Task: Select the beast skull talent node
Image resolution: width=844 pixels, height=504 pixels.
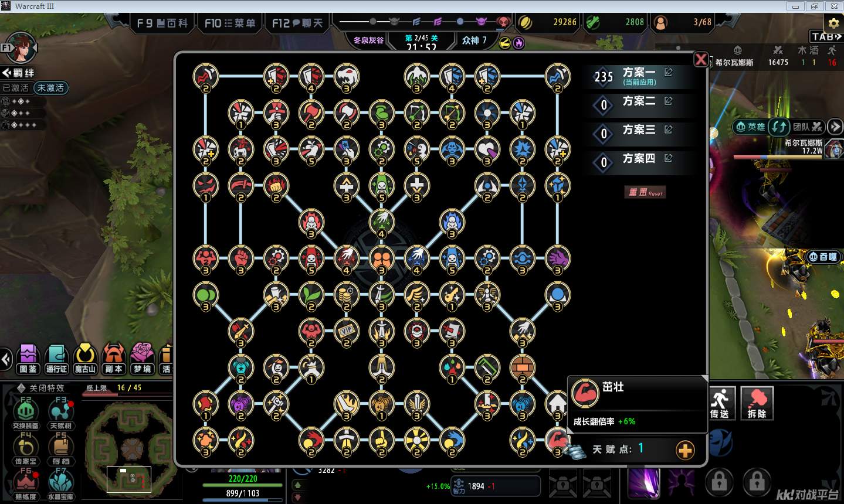Action: point(347,77)
